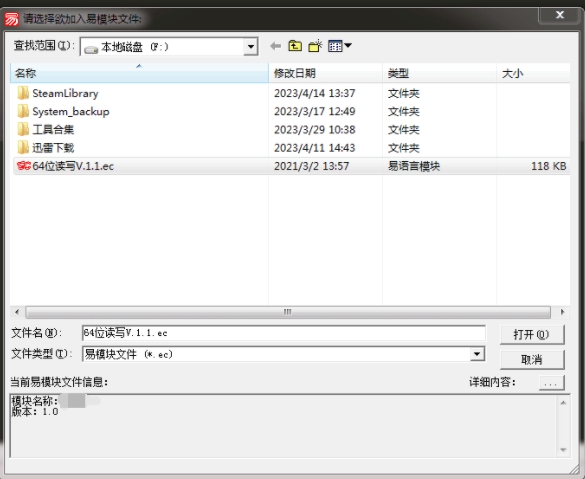Open the view menu dropdown arrow
585x479 pixels.
(348, 46)
